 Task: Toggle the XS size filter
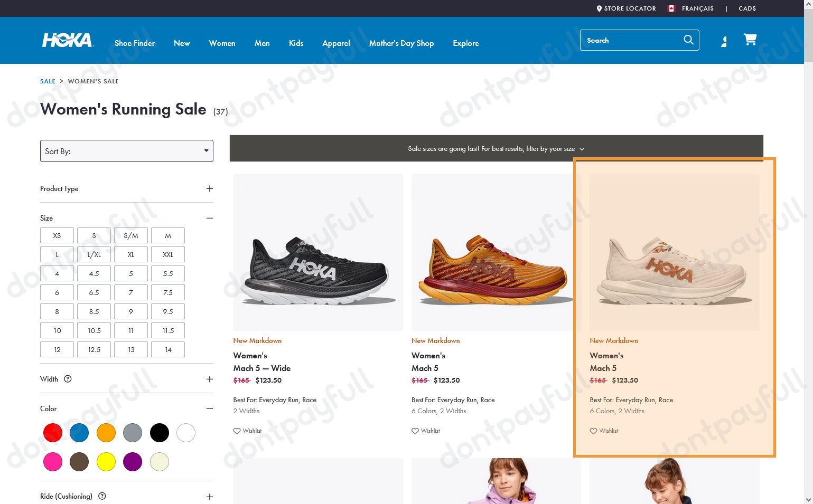pyautogui.click(x=57, y=235)
